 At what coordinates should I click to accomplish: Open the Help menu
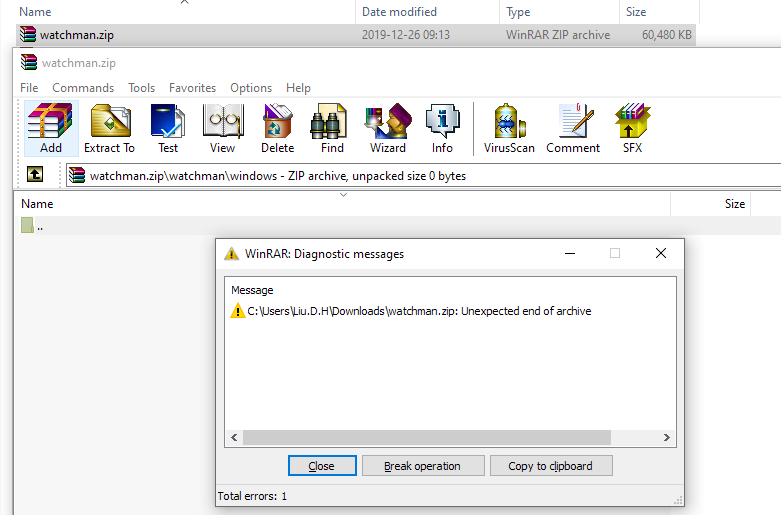pos(298,88)
